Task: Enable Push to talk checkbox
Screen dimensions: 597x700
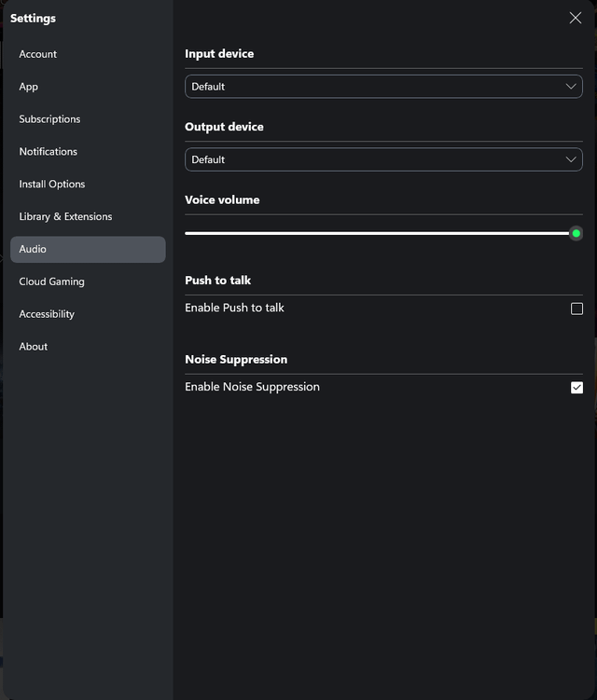Action: (576, 309)
